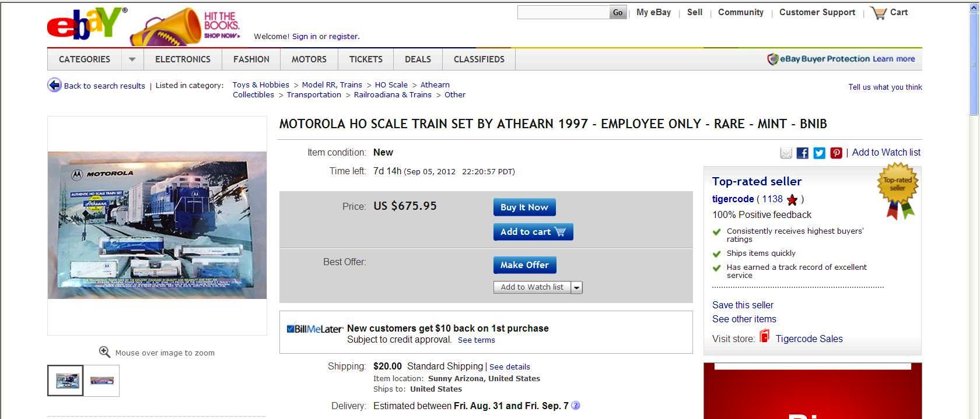980x419 pixels.
Task: Pin the listing on Pinterest
Action: point(836,153)
